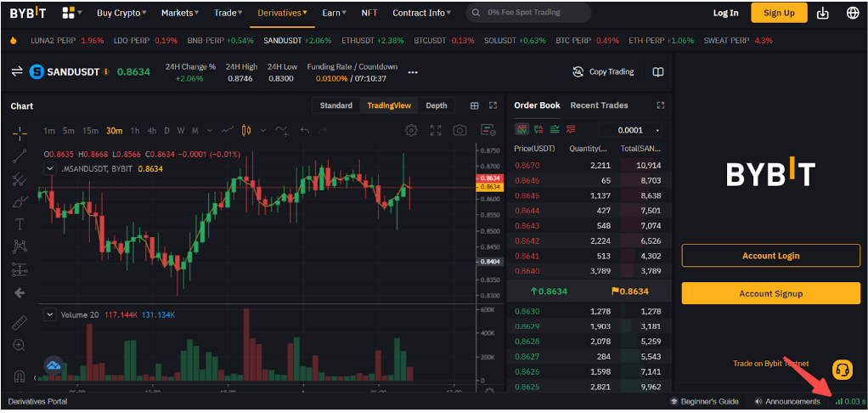This screenshot has height=413, width=868.
Task: Collapse the Volume 20 indicator legend
Action: tap(49, 314)
